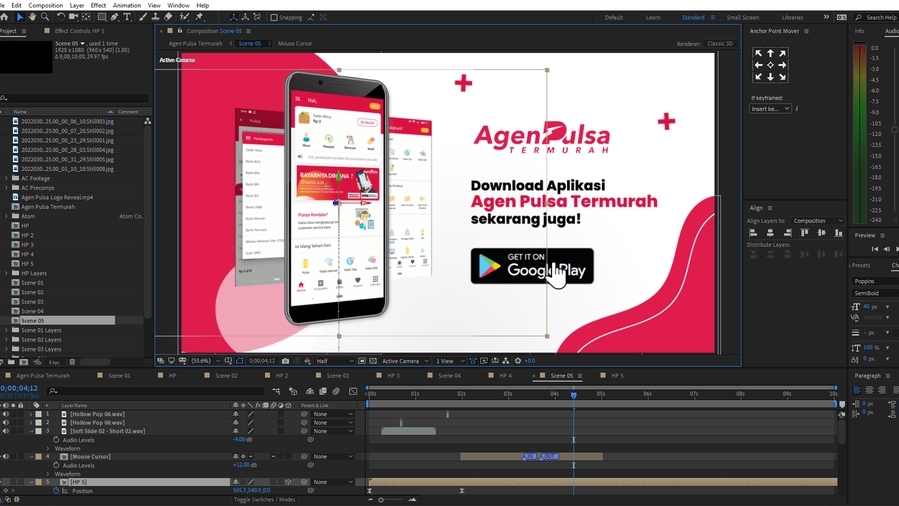Toggle shy switch on Mouse Cursor layer
The image size is (899, 506).
(236, 457)
